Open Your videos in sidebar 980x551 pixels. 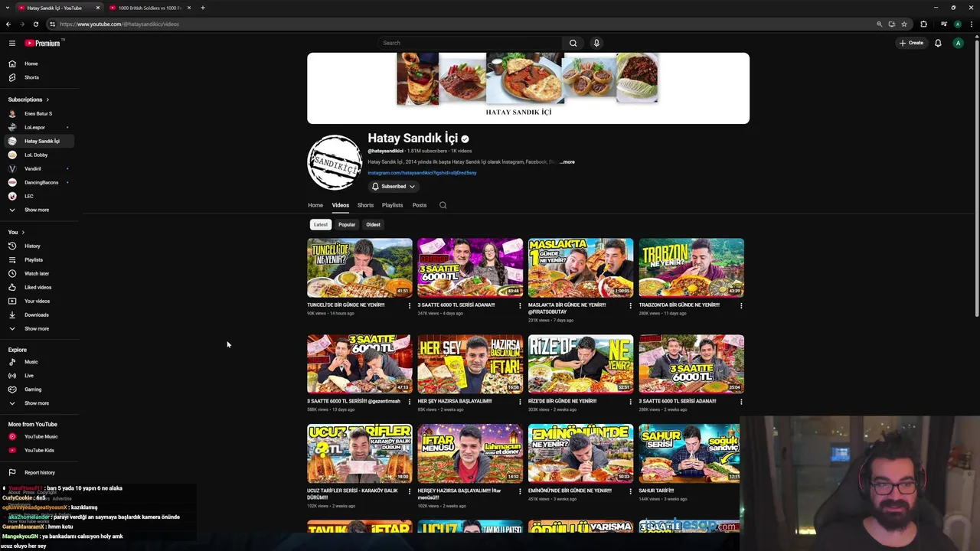37,301
